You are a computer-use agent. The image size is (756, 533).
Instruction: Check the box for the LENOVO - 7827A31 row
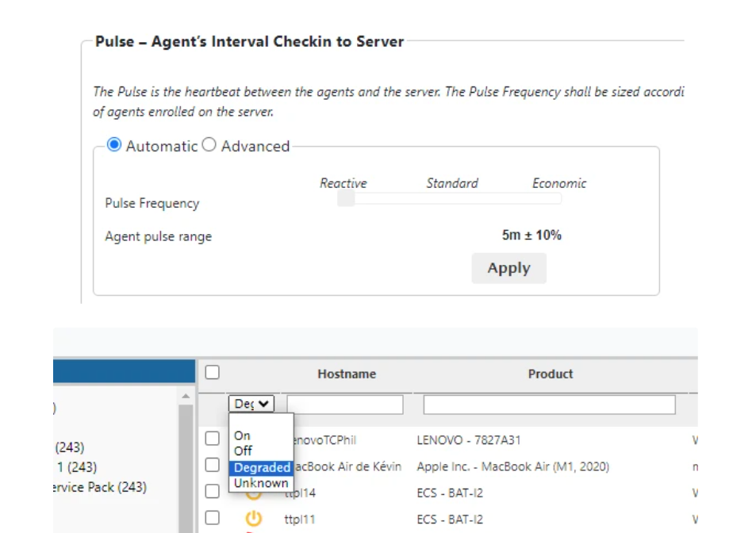(212, 439)
